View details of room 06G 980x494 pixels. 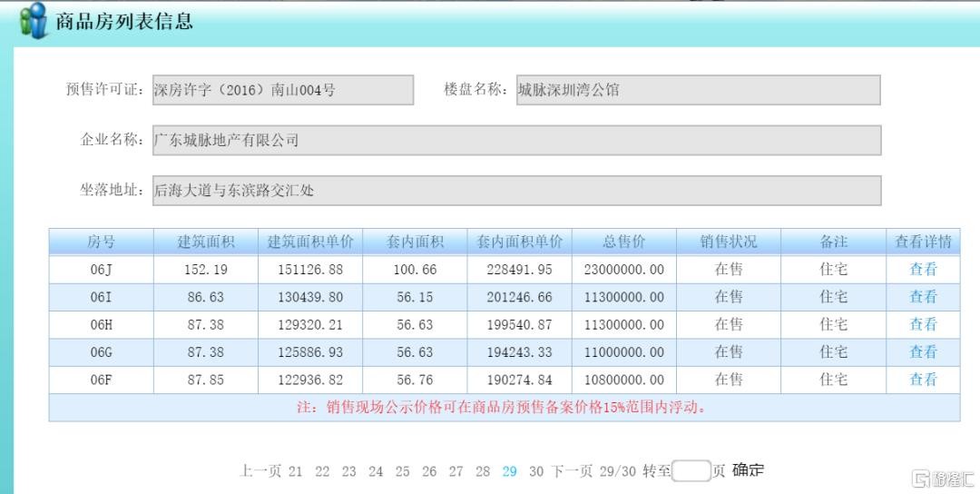923,351
